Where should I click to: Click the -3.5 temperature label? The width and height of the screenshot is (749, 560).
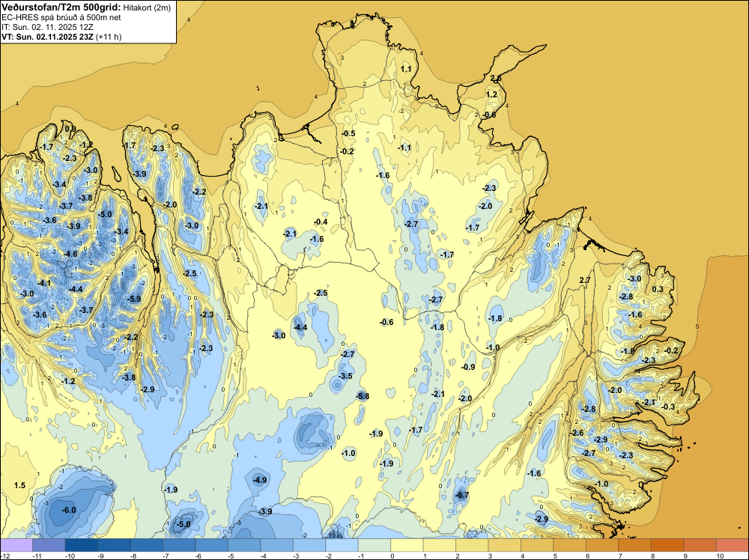345,376
